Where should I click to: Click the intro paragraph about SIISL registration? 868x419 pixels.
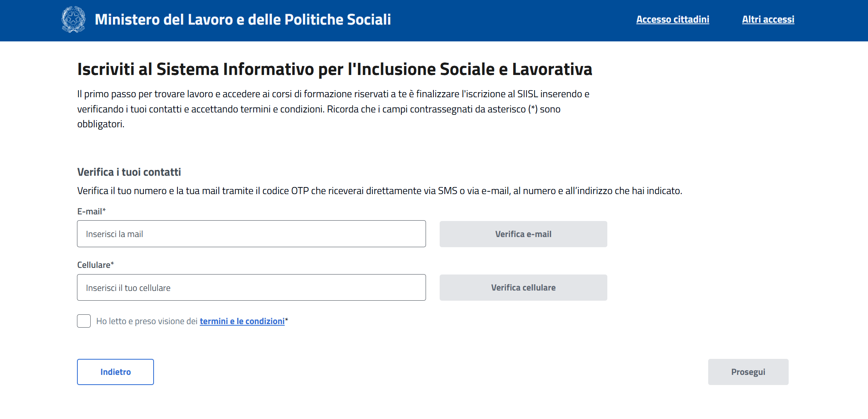click(333, 109)
